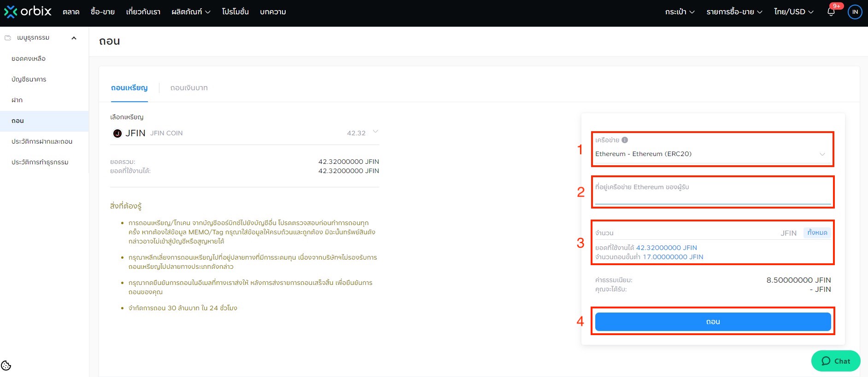Switch to the ถอนเงินบาท tab

tap(189, 88)
